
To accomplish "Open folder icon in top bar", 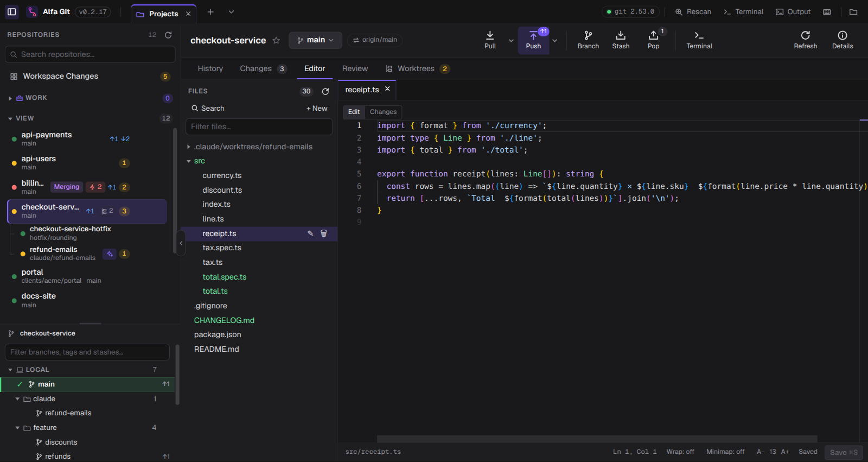I will point(853,12).
